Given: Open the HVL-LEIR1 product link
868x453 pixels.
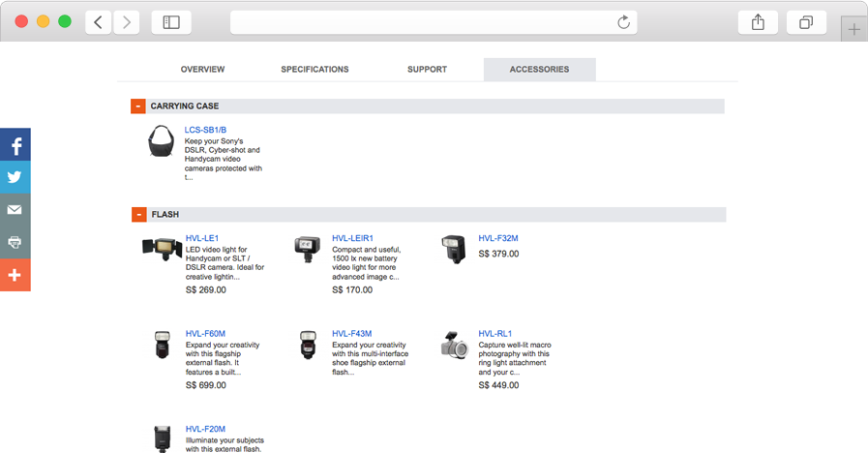Looking at the screenshot, I should [352, 238].
